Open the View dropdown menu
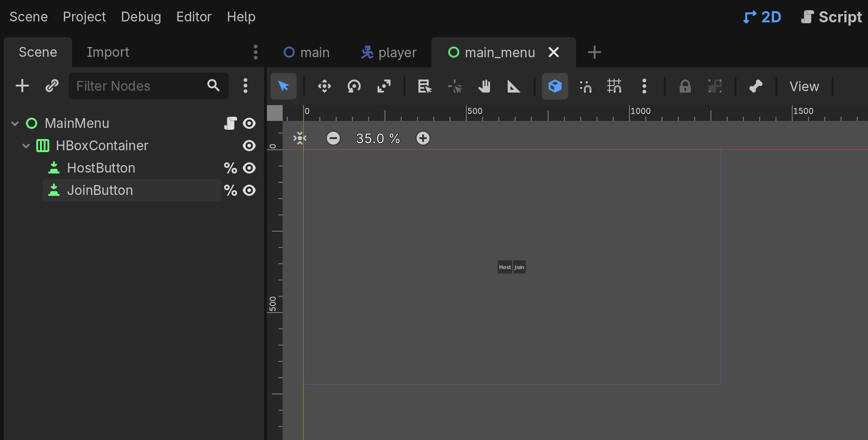Viewport: 868px width, 440px height. pos(804,86)
